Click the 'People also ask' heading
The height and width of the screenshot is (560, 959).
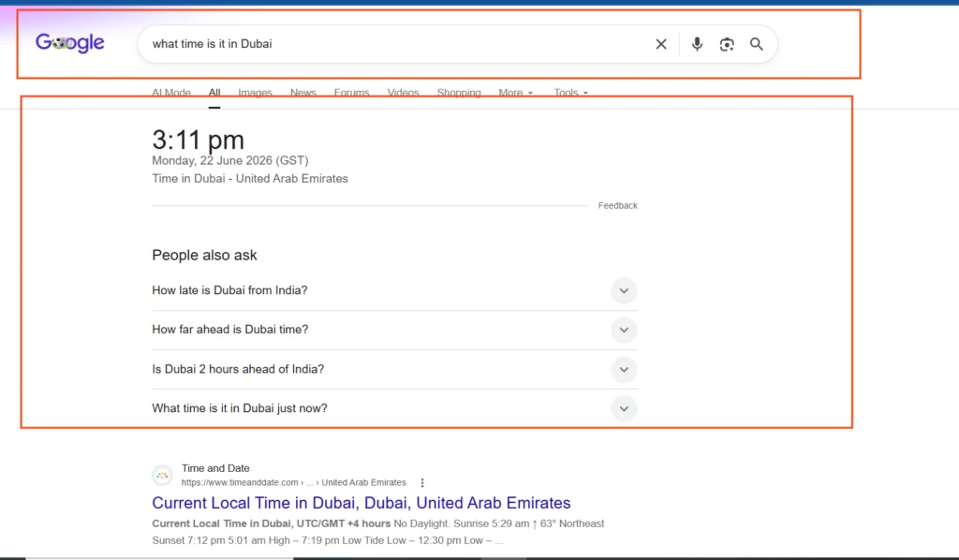204,255
